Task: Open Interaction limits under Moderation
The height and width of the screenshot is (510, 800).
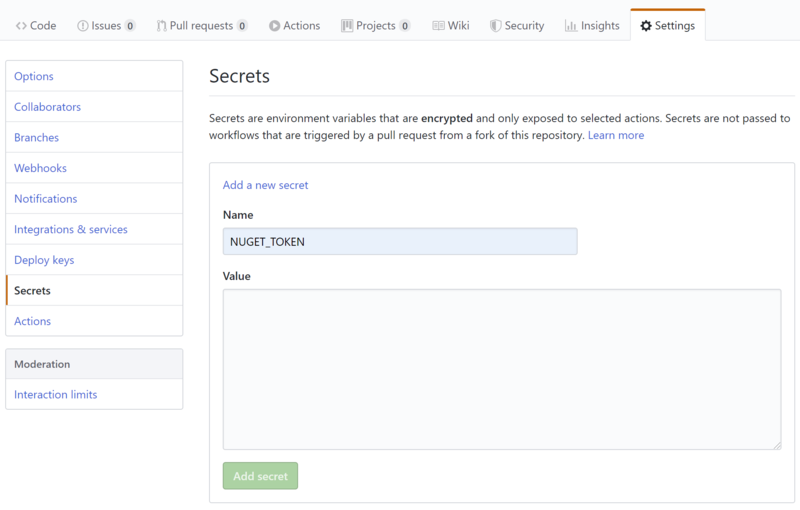Action: (x=55, y=395)
